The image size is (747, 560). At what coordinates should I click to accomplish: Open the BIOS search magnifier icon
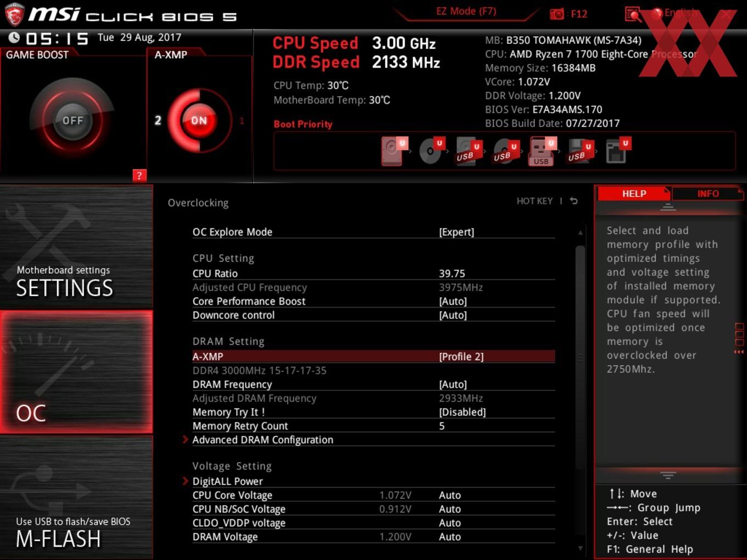pos(633,14)
